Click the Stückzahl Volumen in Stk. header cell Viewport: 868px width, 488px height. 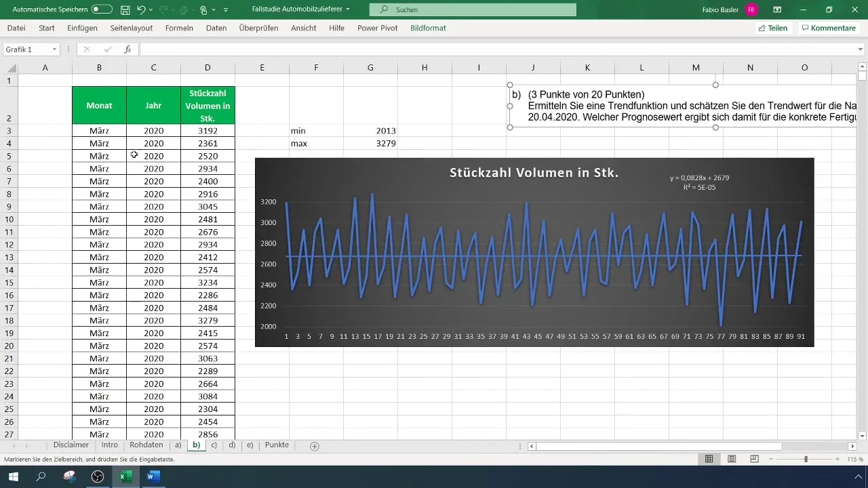[x=208, y=106]
